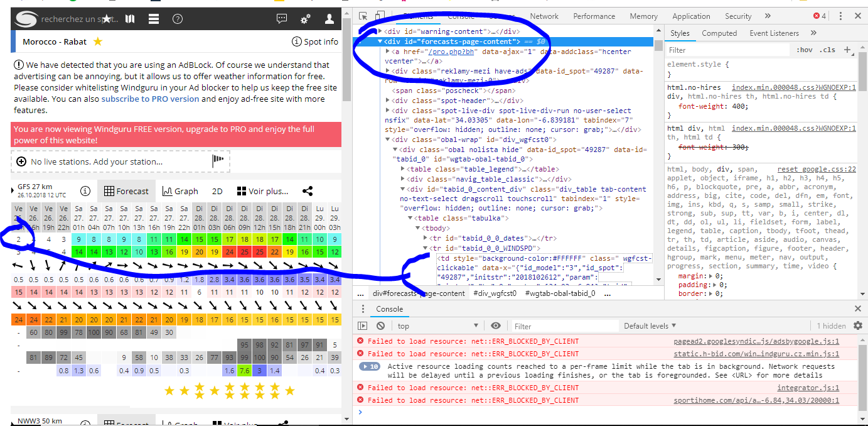Open the GFS 27 km model info icon
This screenshot has height=426, width=868.
point(85,191)
